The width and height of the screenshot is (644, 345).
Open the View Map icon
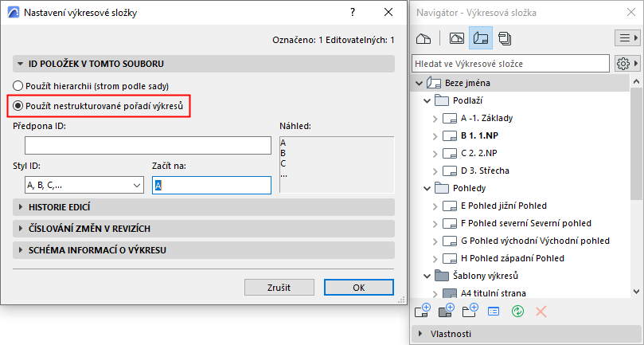coord(457,37)
